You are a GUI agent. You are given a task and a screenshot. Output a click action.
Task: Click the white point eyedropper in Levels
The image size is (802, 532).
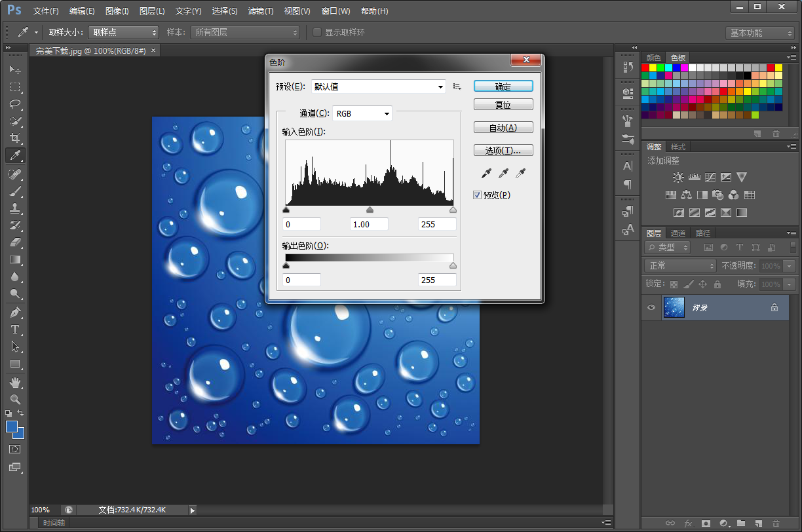(x=521, y=173)
